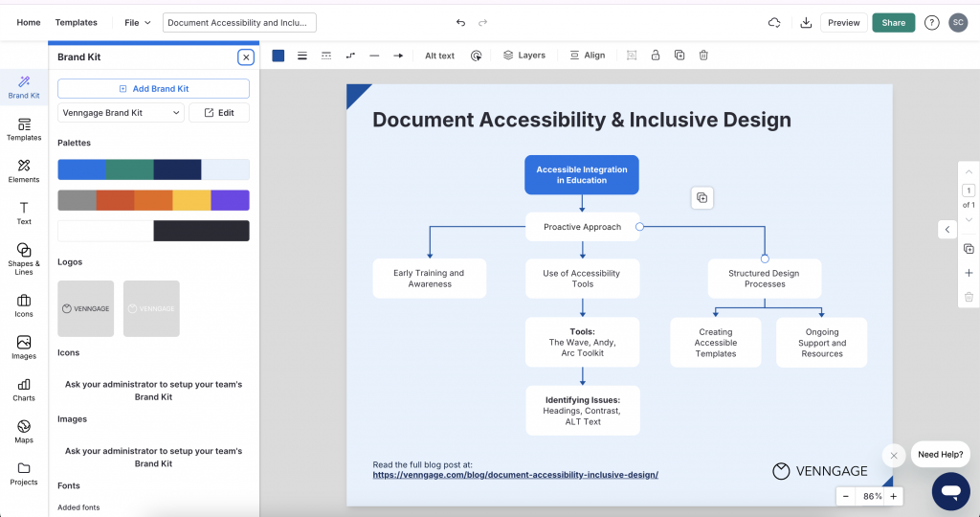980x517 pixels.
Task: Zoom in with the plus button
Action: click(894, 496)
